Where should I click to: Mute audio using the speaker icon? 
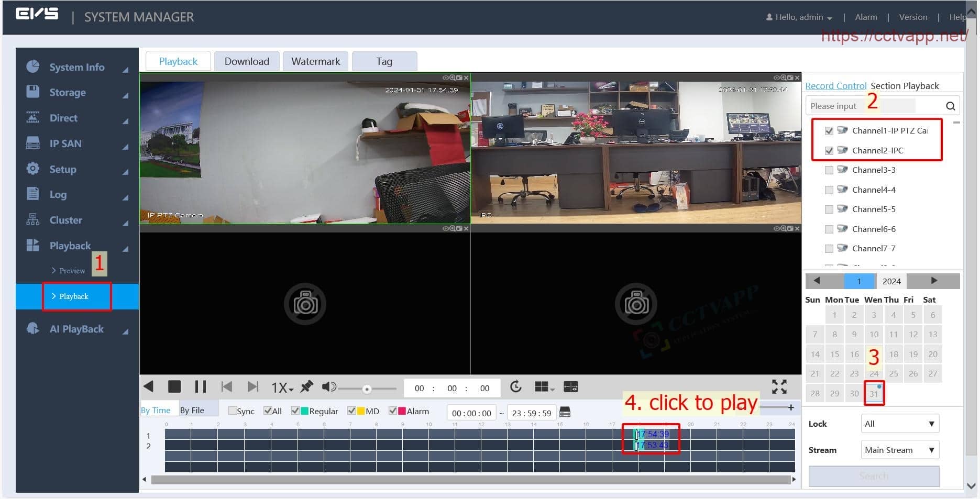pyautogui.click(x=328, y=387)
